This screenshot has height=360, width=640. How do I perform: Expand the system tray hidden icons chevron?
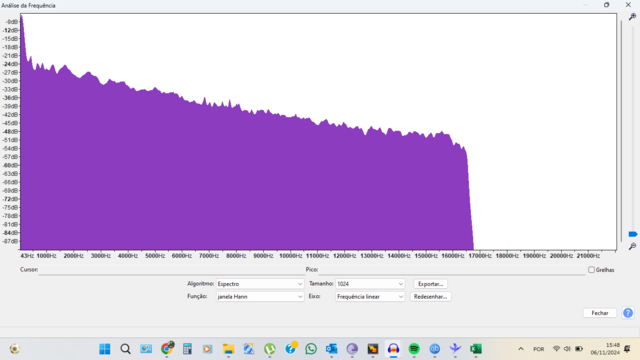pyautogui.click(x=521, y=349)
